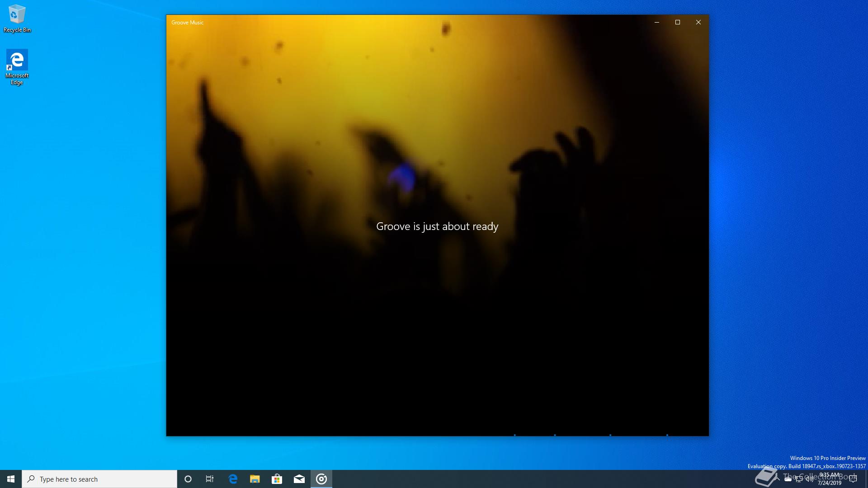This screenshot has width=868, height=488.
Task: Maximize the Groove Music window
Action: pos(678,22)
